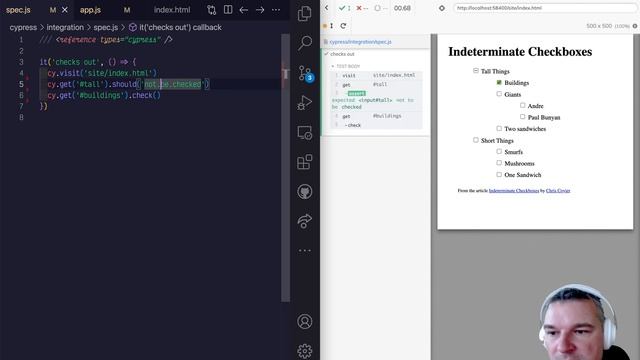
Task: Open the cypress/integration/spec.js file link
Action: coord(360,42)
